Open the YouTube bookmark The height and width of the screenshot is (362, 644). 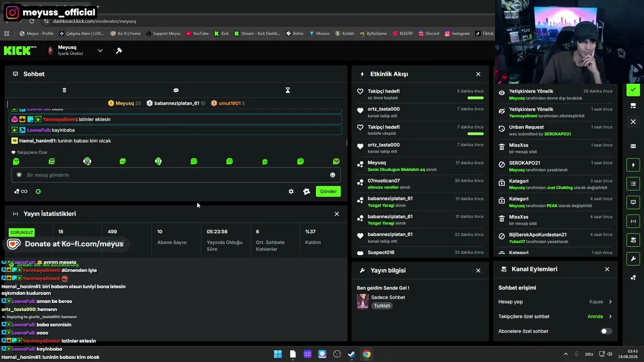click(x=197, y=34)
